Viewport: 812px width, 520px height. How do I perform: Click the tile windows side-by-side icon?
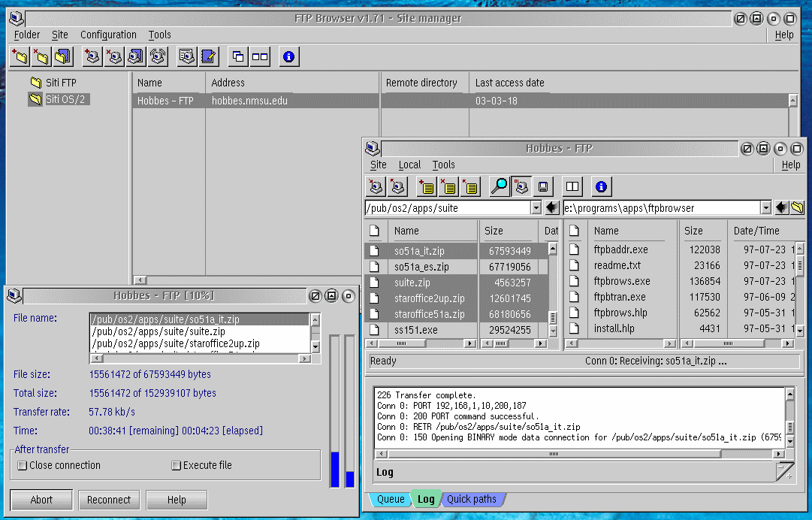260,56
